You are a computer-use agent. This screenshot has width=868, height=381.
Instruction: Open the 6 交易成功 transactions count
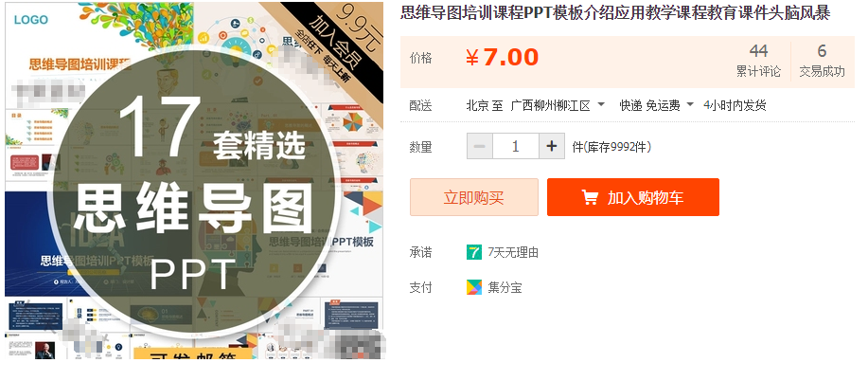pos(822,61)
